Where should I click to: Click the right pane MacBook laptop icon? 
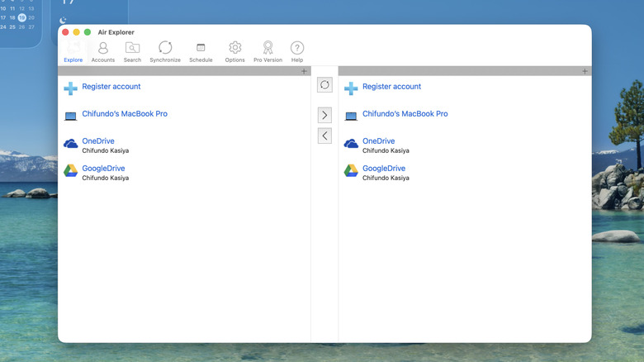(x=351, y=117)
